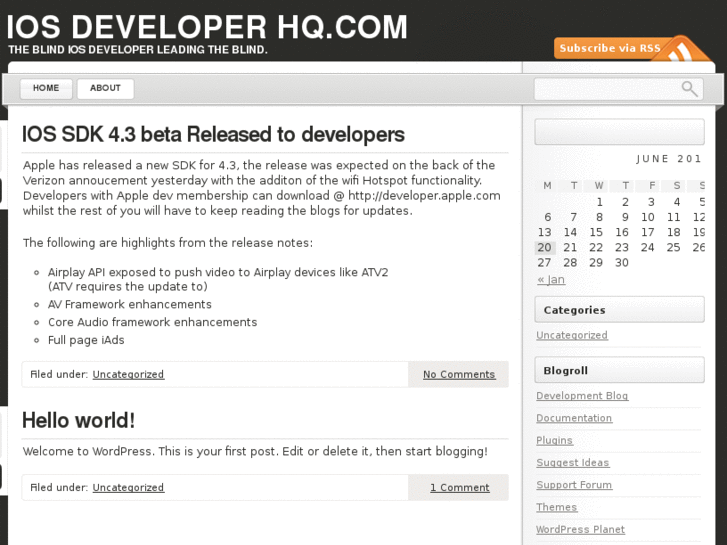Click list item Full page iAds
The height and width of the screenshot is (545, 727).
pos(86,340)
